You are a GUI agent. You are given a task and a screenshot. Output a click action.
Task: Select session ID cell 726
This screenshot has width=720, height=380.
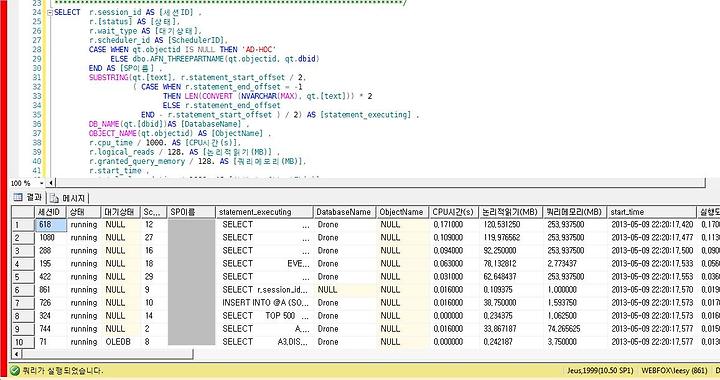tap(51, 303)
